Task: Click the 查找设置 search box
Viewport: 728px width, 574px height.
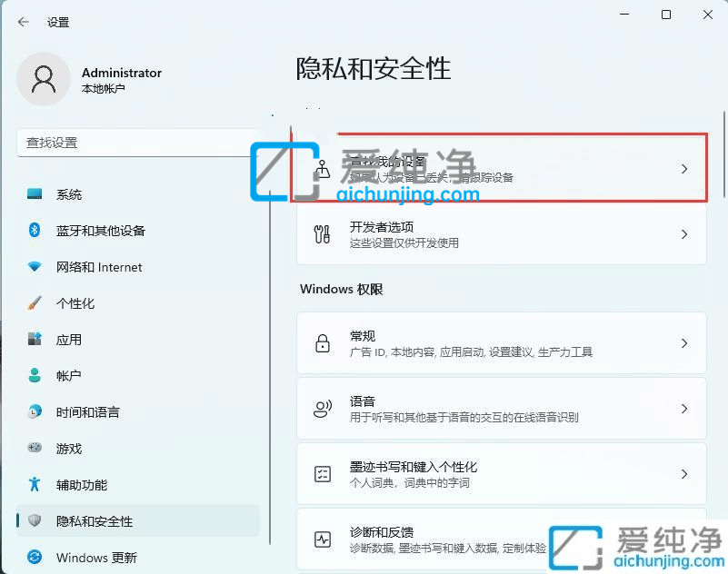Action: [x=136, y=143]
